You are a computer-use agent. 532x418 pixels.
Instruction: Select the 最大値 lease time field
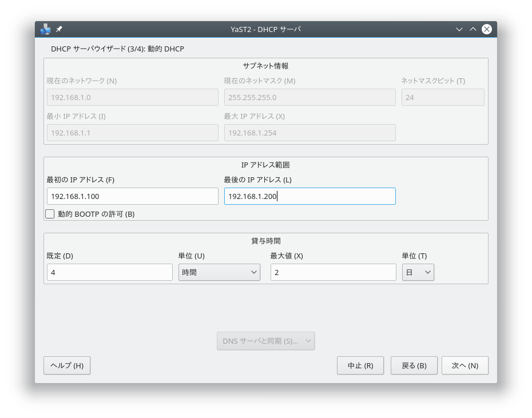point(333,272)
